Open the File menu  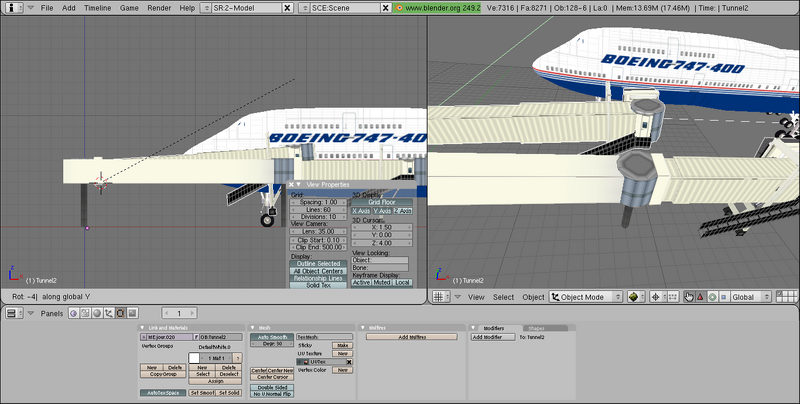coord(46,8)
